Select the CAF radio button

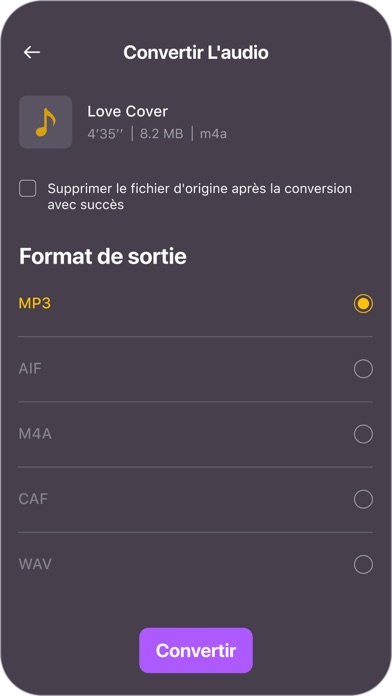[363, 499]
